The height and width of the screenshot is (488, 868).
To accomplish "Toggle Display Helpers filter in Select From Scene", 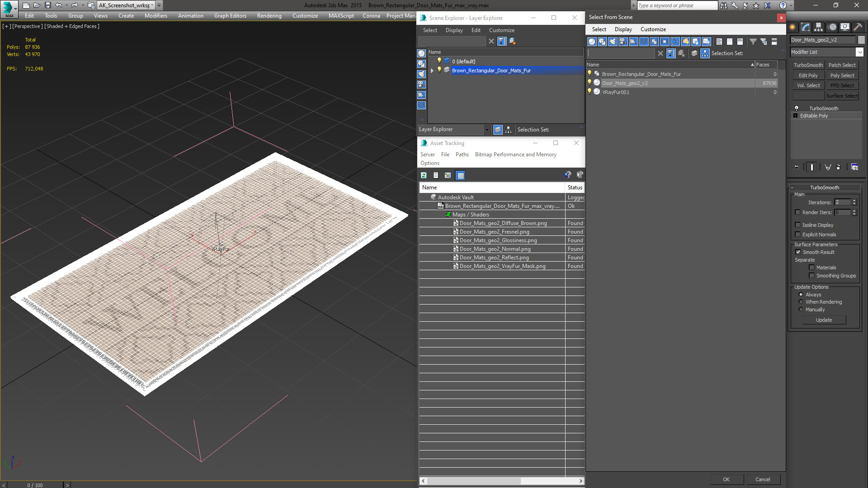I will tap(633, 42).
